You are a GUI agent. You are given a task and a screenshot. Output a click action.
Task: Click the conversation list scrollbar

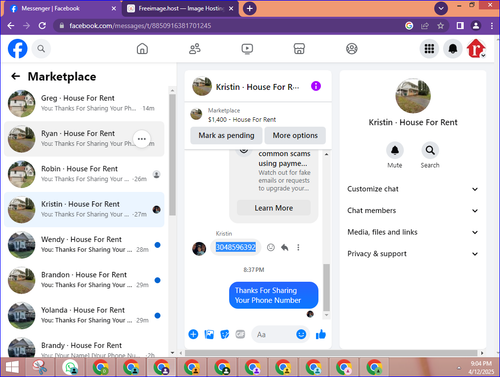pos(172,155)
